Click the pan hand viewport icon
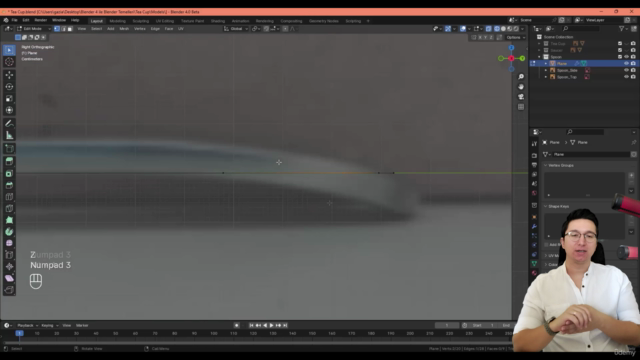The width and height of the screenshot is (640, 360). click(x=521, y=87)
